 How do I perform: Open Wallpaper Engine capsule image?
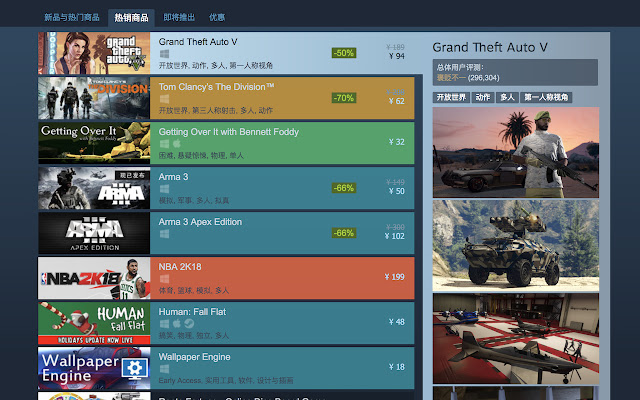94,368
